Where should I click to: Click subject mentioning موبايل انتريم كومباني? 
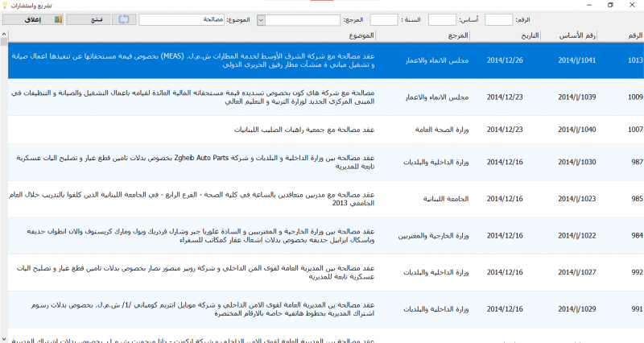203,309
